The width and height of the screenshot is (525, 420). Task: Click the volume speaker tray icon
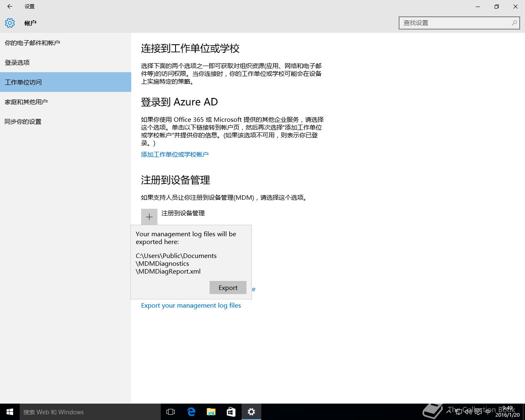point(468,412)
